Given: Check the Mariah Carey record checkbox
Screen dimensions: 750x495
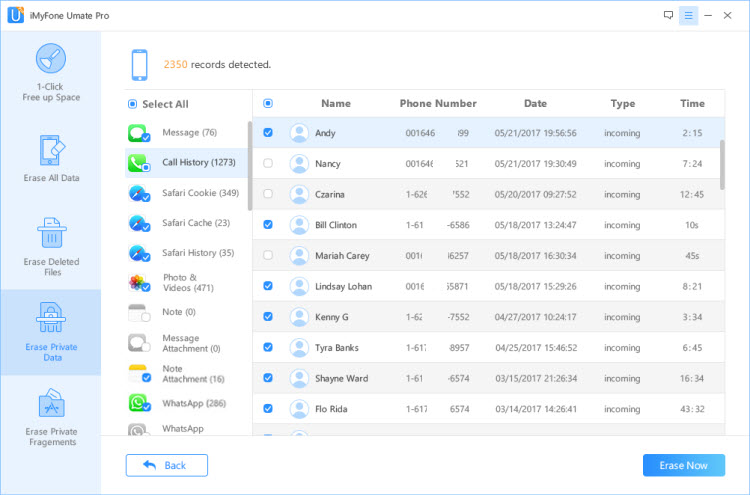Looking at the screenshot, I should tap(268, 255).
